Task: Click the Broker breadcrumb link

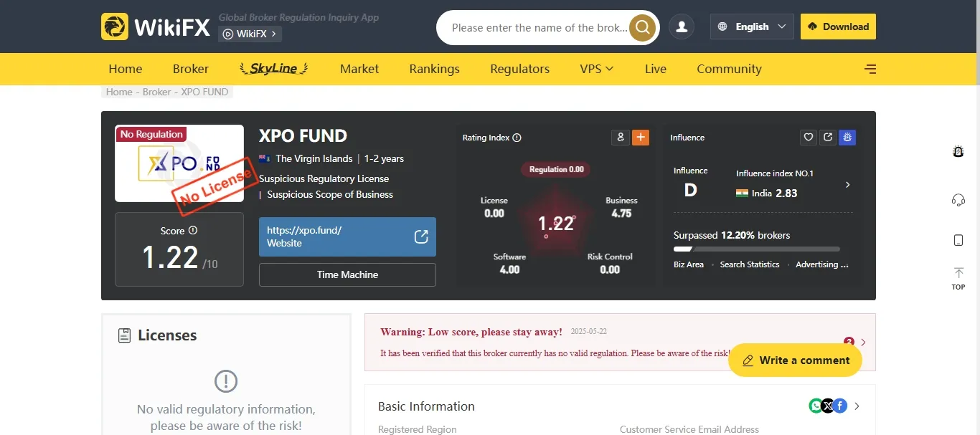Action: (x=157, y=92)
